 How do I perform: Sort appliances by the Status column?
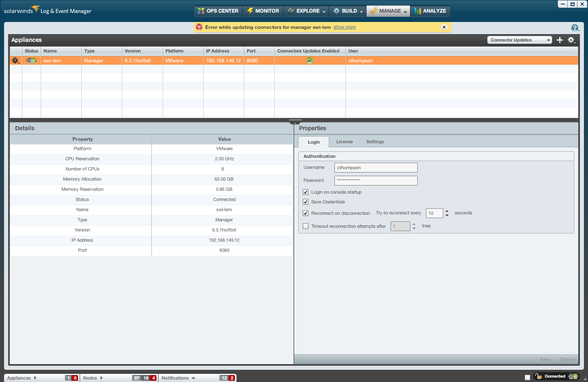pyautogui.click(x=31, y=51)
